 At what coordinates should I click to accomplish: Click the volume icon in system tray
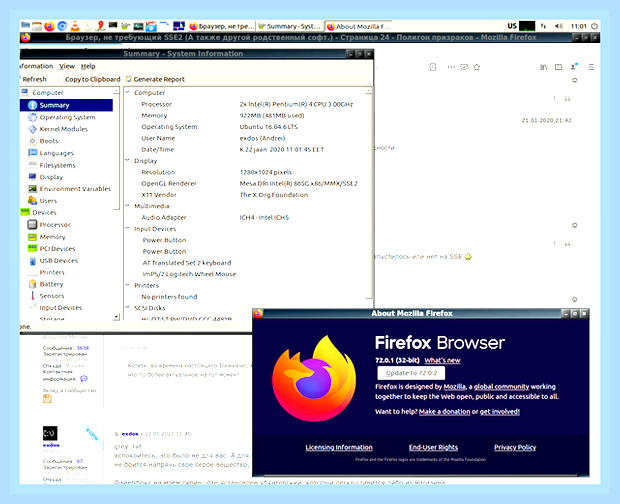[559, 26]
